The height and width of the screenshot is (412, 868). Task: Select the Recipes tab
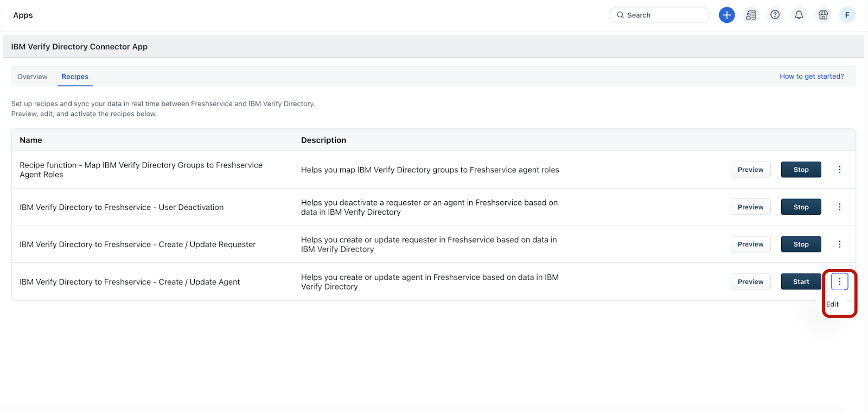tap(75, 76)
